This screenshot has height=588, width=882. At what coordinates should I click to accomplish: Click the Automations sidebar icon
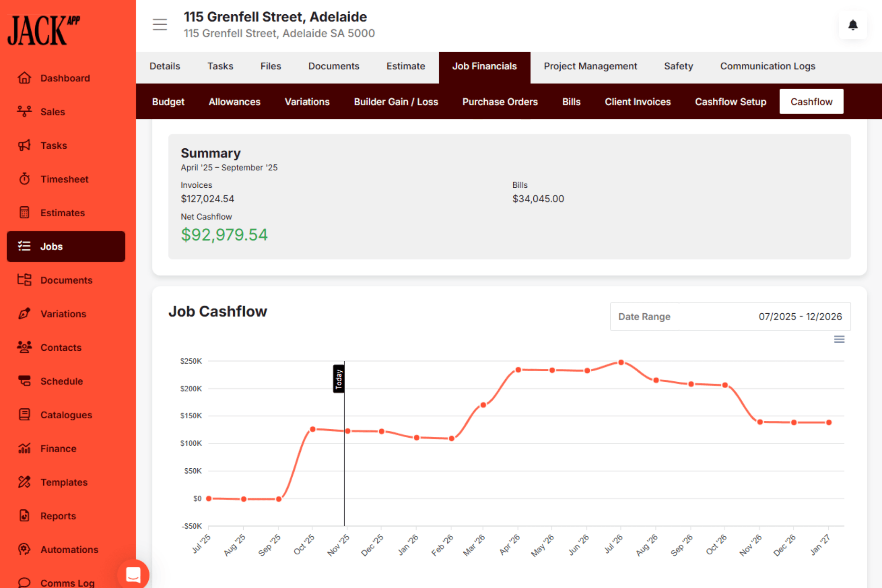click(x=24, y=549)
